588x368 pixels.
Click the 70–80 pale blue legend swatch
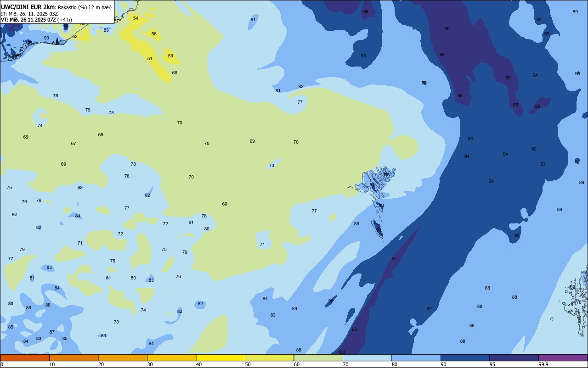pyautogui.click(x=367, y=357)
